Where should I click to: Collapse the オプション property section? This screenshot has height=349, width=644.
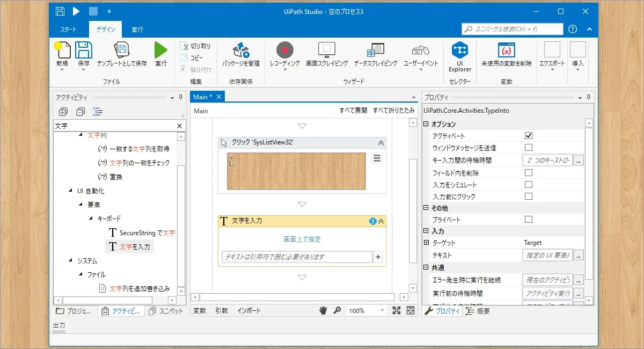426,124
